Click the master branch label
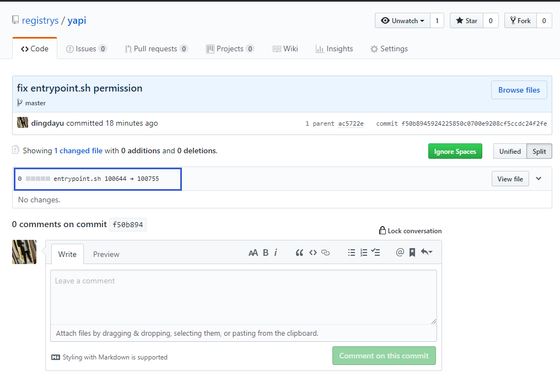 tap(35, 103)
